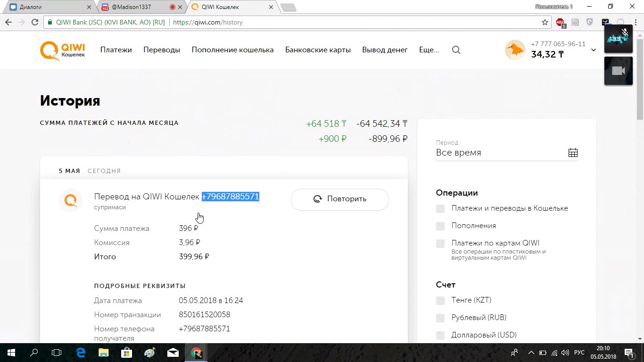
Task: Open the Adblock extension icon
Action: (x=561, y=22)
